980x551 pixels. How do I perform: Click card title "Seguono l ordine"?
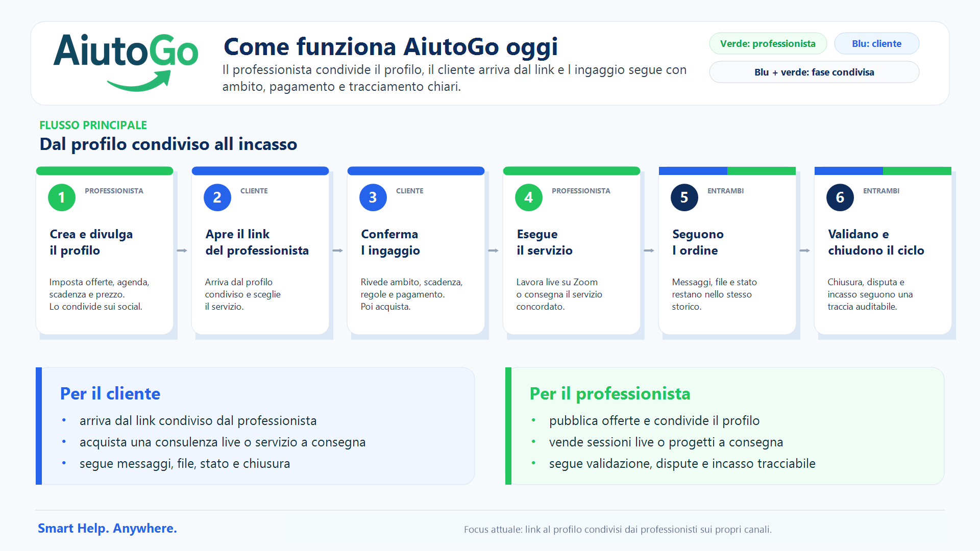[698, 242]
